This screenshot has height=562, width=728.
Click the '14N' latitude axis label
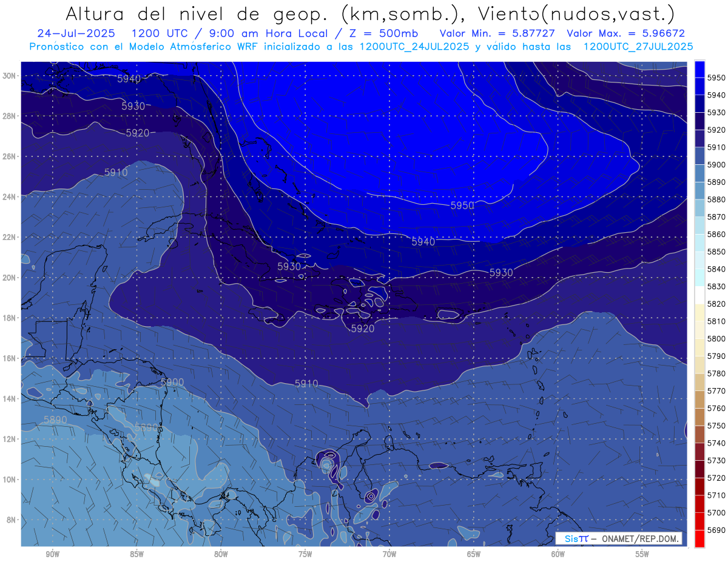pyautogui.click(x=8, y=398)
